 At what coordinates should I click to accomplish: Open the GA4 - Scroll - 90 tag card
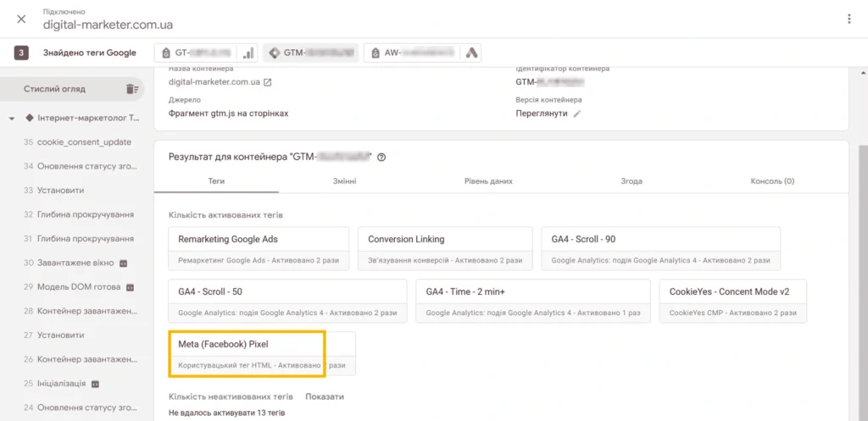[x=661, y=248]
